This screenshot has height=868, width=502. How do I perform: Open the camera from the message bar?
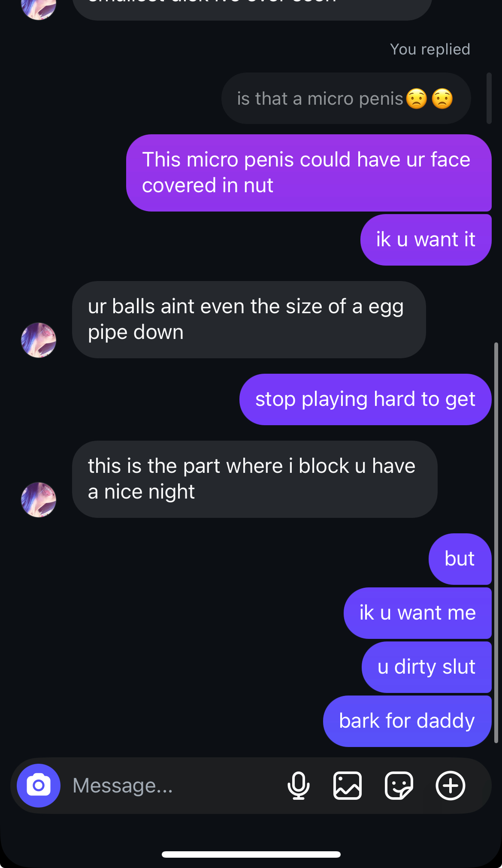(x=39, y=786)
